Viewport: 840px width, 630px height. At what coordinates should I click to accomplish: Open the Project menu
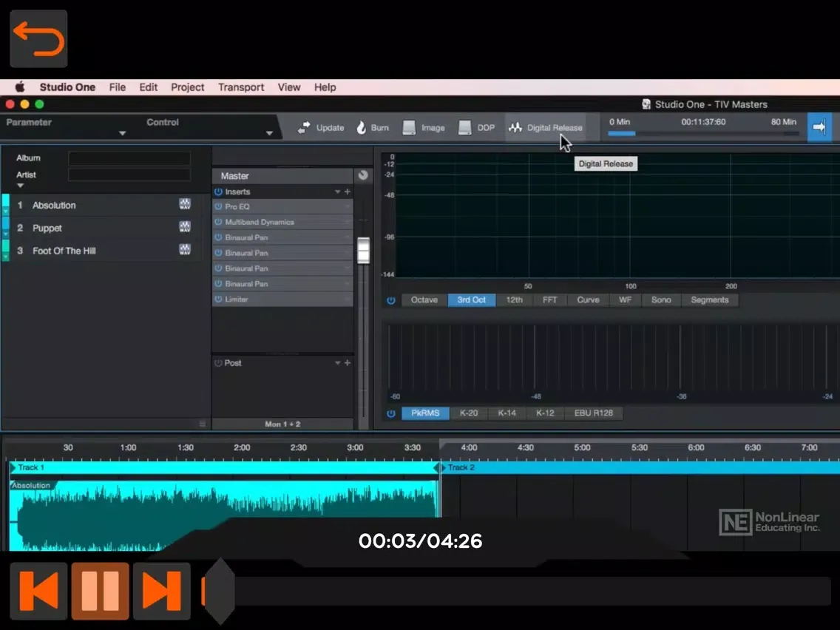click(188, 87)
